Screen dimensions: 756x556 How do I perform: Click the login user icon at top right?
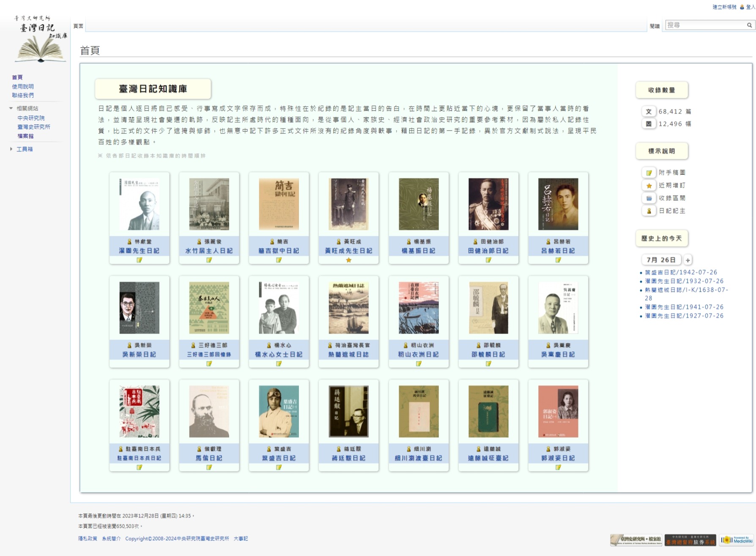[x=742, y=7]
